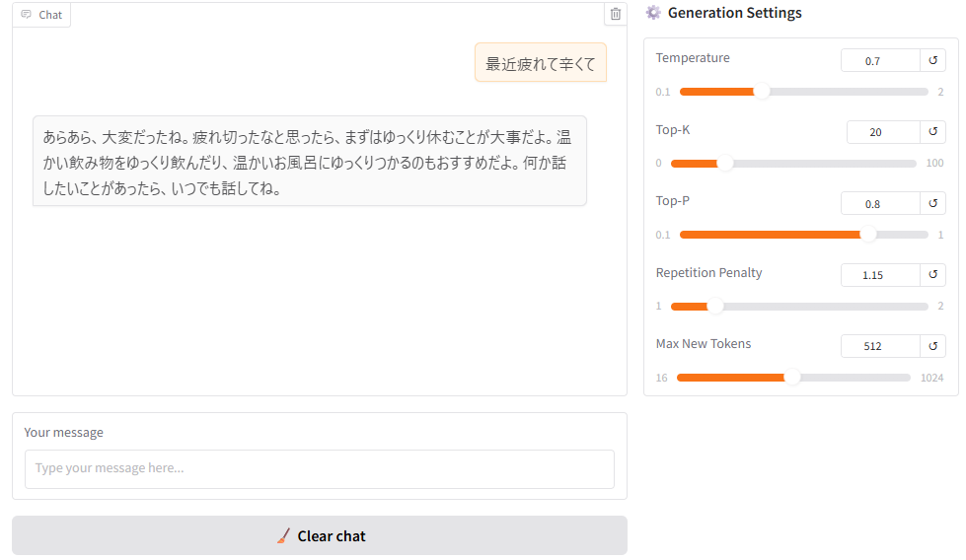Screen dimensions: 966x560
Task: Click the Top-K slider handle
Action: (x=725, y=163)
